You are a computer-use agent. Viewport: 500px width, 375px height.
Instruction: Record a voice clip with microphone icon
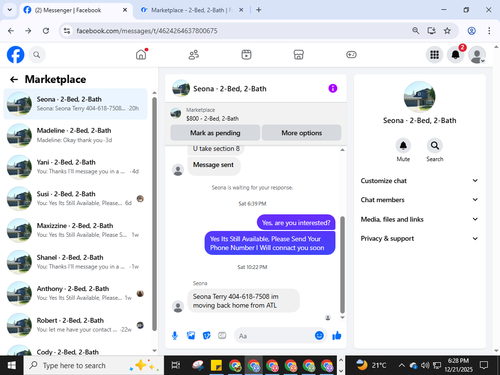tap(175, 336)
